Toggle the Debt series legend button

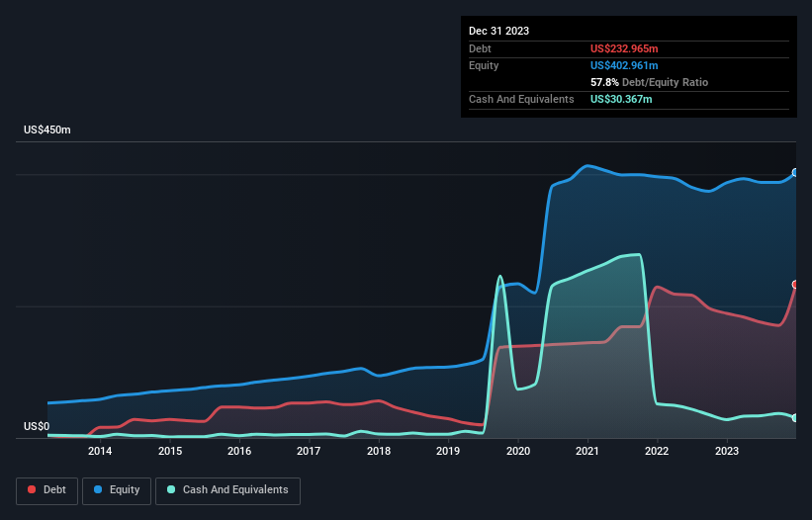[47, 490]
